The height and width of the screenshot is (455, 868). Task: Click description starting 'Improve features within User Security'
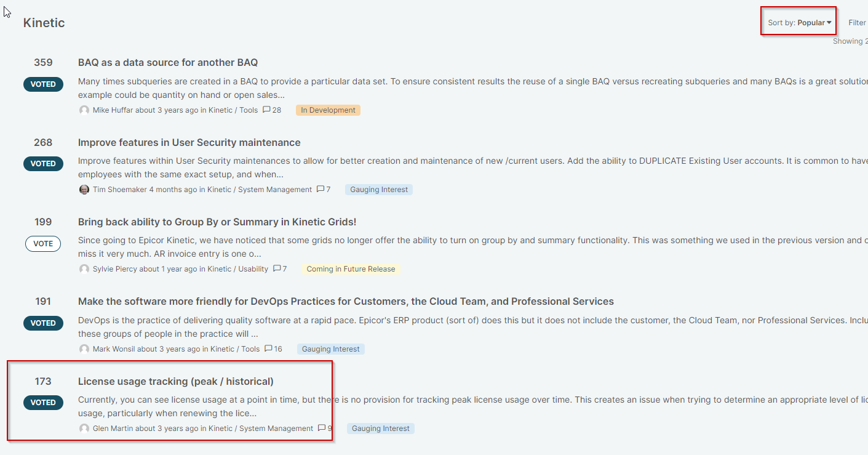coord(472,167)
